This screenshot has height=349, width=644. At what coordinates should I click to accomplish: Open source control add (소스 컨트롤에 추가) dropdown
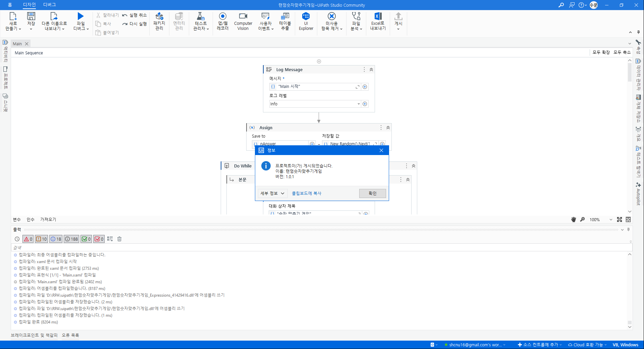pyautogui.click(x=540, y=345)
